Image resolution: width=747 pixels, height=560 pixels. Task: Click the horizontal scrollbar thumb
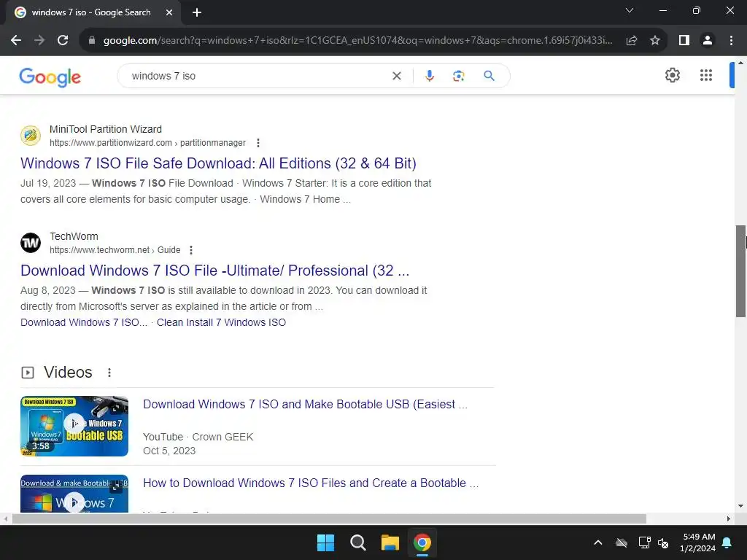(329, 518)
